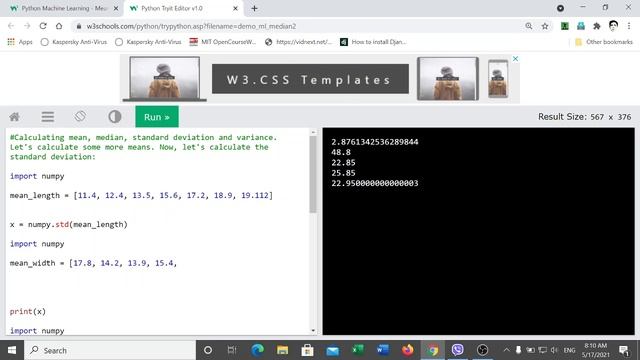Open the W3.CSS Templates banner
Screen dimensions: 640x360
[310, 79]
